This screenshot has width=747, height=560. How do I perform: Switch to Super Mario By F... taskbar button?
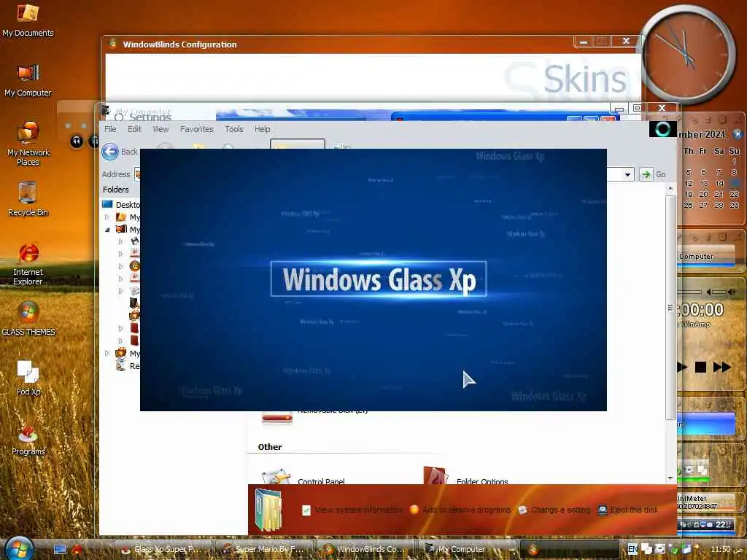click(263, 550)
